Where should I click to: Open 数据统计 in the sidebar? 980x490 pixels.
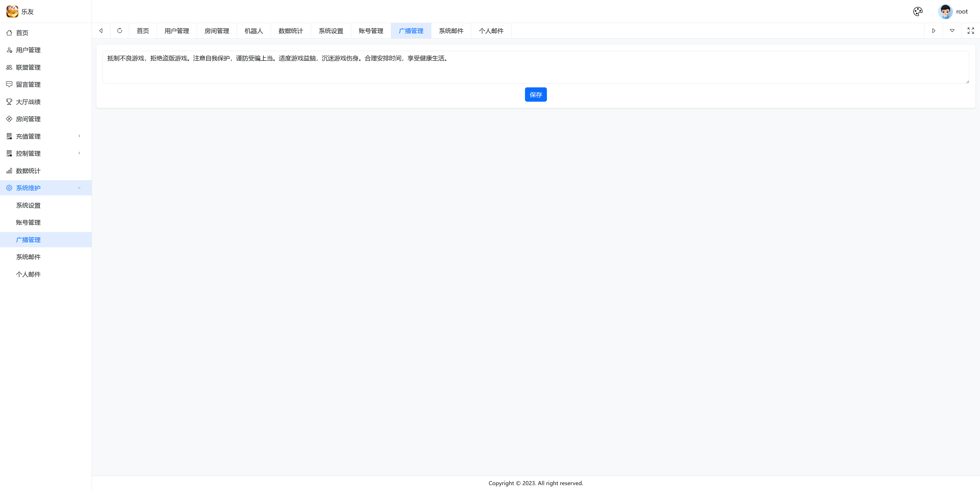tap(28, 171)
